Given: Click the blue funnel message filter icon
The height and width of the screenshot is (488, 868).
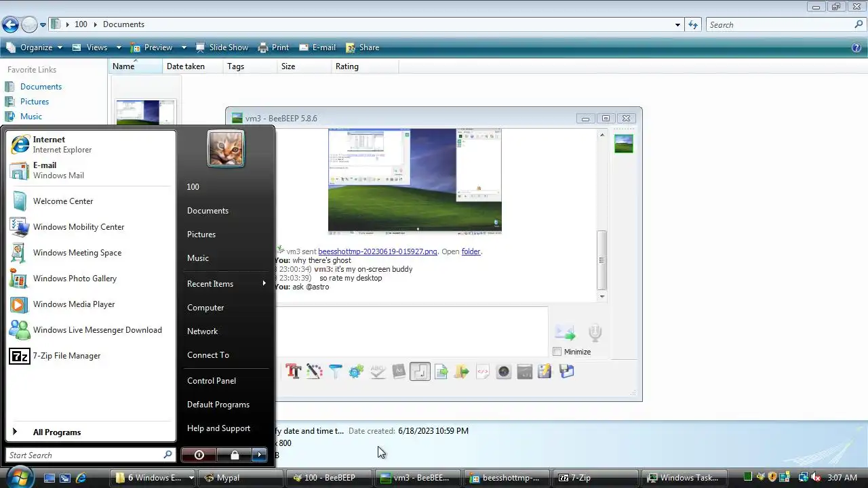Looking at the screenshot, I should tap(335, 371).
